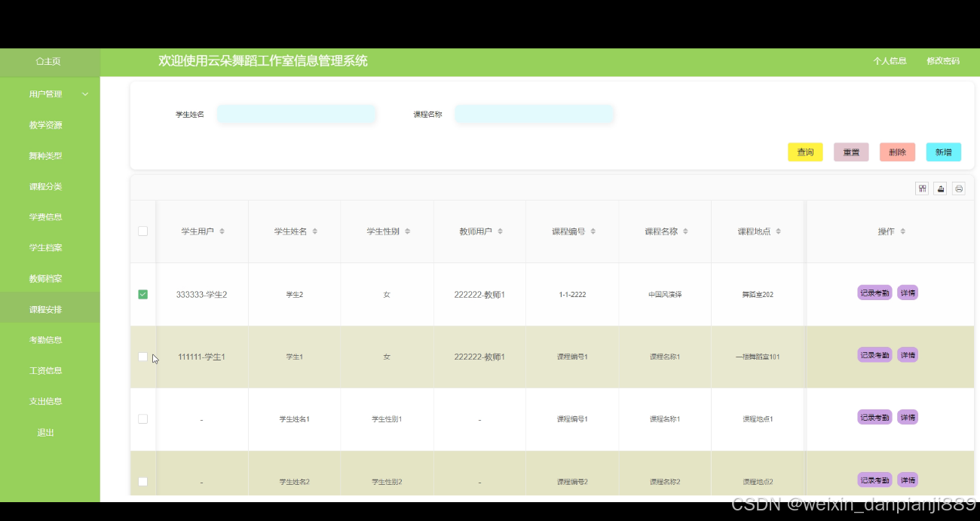Sort by 课程地点 column arrows

778,231
